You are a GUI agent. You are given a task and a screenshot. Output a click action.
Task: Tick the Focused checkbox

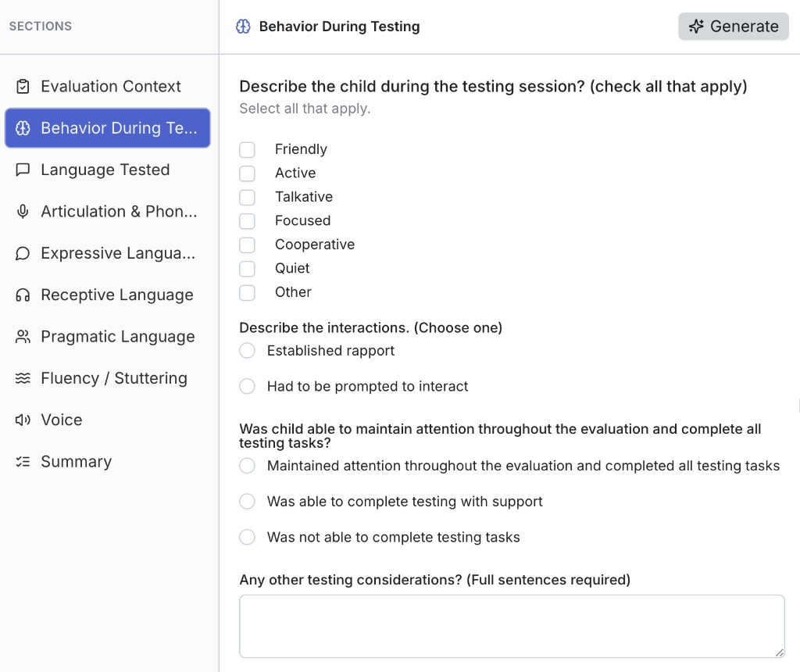pyautogui.click(x=248, y=221)
